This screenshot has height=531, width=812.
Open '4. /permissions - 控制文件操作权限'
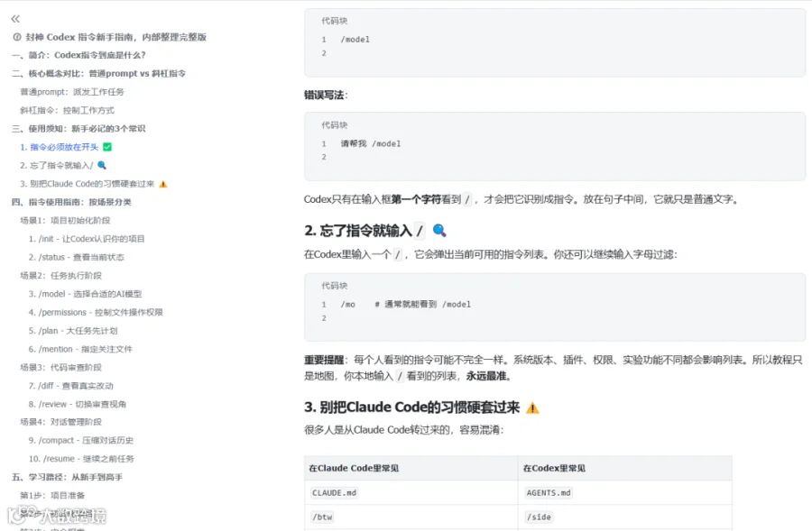[x=96, y=313]
